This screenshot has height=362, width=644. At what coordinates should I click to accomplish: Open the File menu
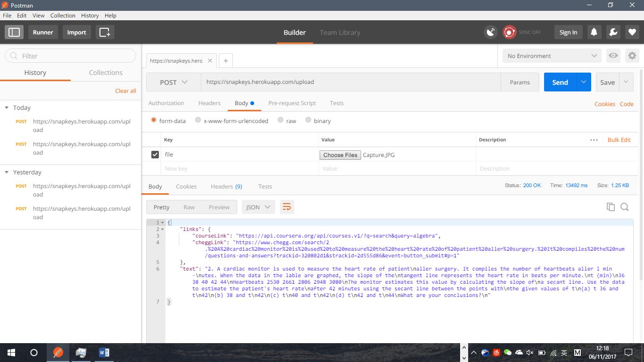pyautogui.click(x=7, y=16)
